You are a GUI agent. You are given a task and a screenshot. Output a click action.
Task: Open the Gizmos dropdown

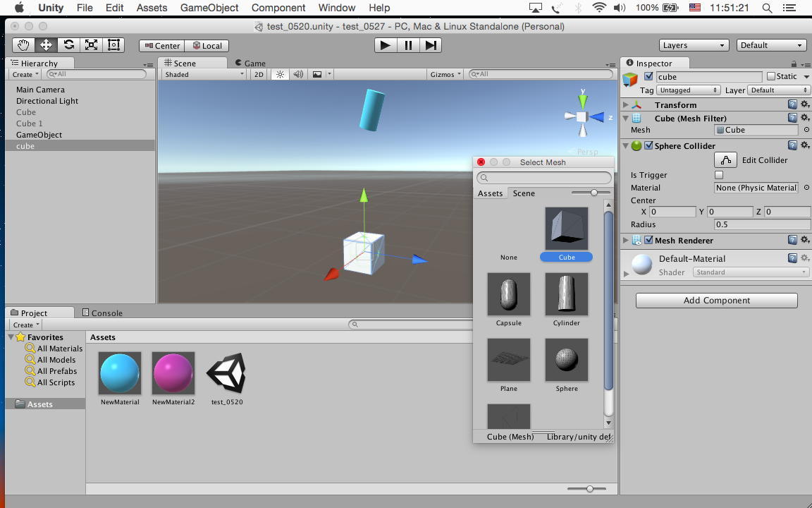pos(445,74)
